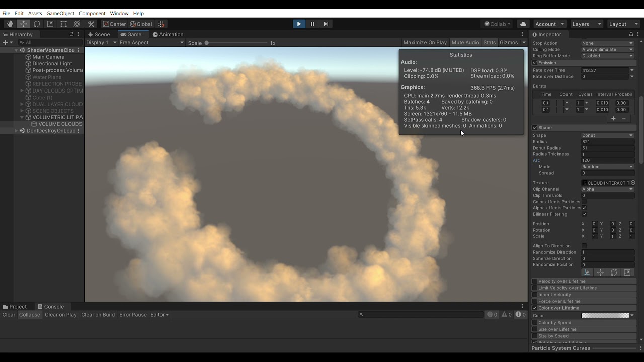
Task: Open texture object picker circle
Action: (633, 183)
